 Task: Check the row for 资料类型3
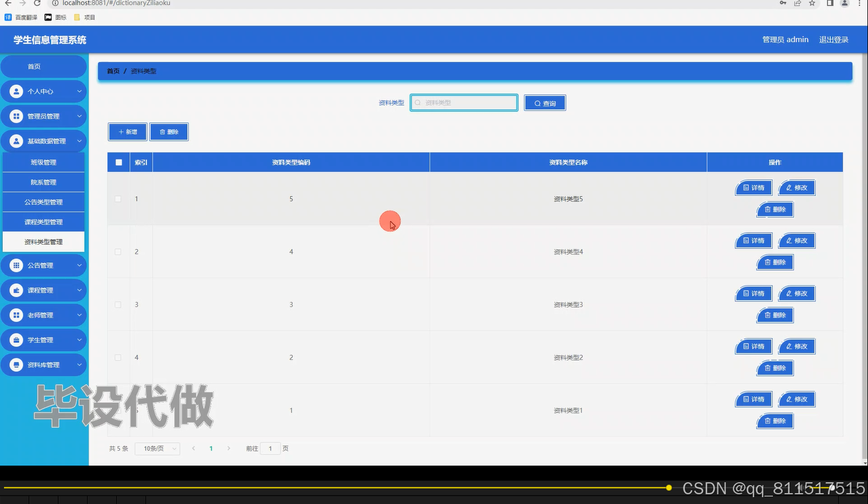118,305
